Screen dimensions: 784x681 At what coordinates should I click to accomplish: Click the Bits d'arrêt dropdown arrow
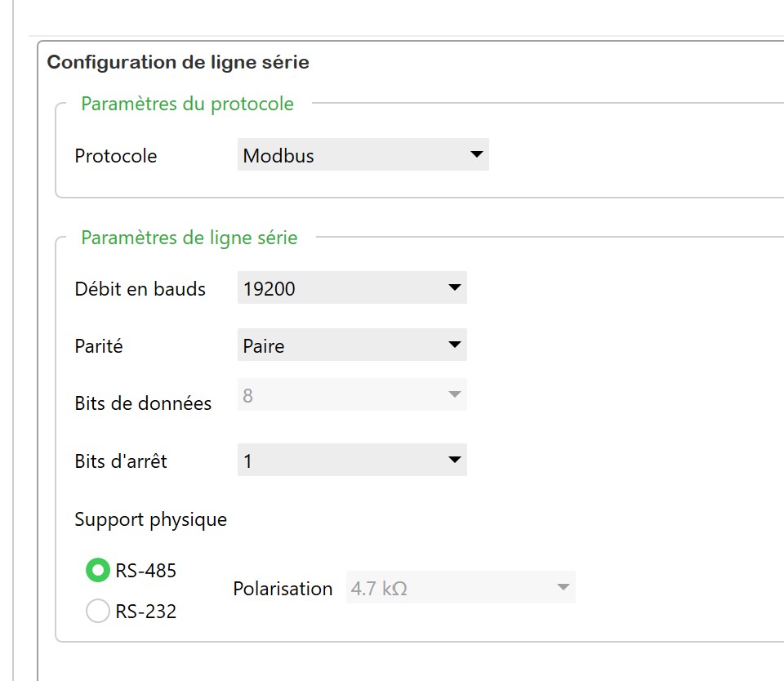pos(455,461)
